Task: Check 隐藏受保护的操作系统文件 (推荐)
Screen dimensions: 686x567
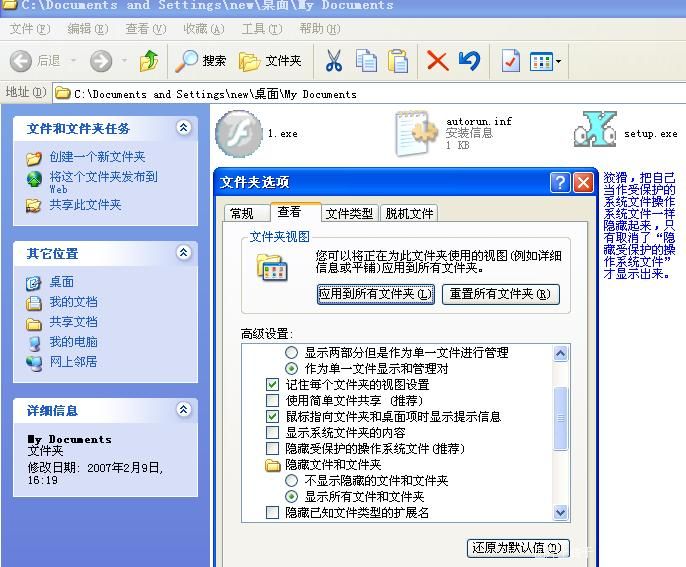Action: [272, 448]
